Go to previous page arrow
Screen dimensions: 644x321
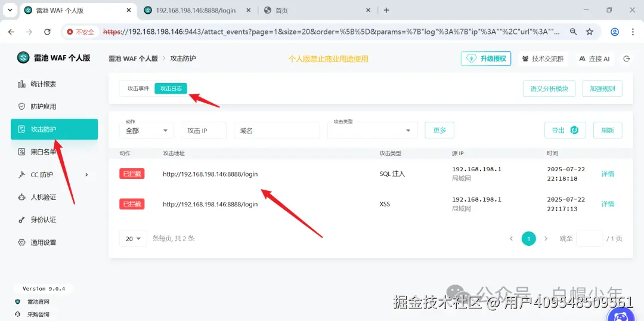512,239
